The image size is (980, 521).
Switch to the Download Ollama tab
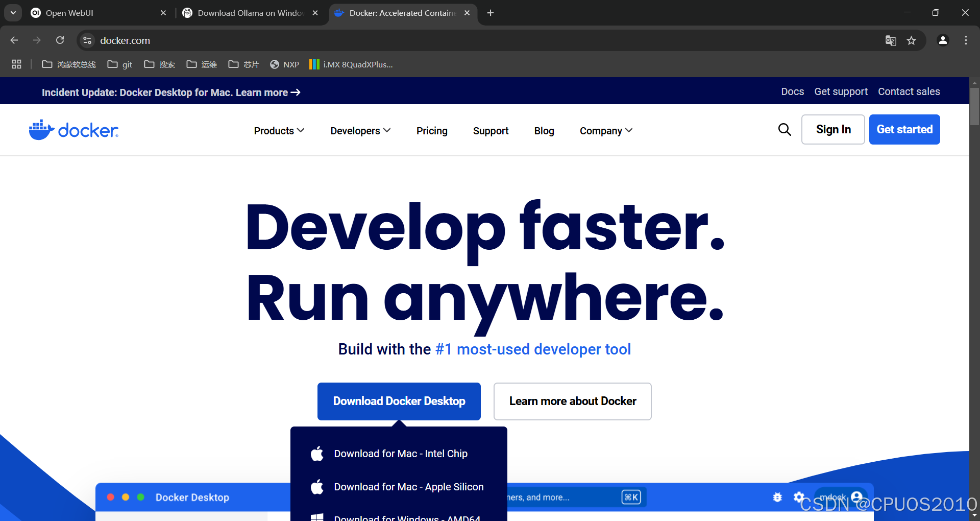click(251, 13)
